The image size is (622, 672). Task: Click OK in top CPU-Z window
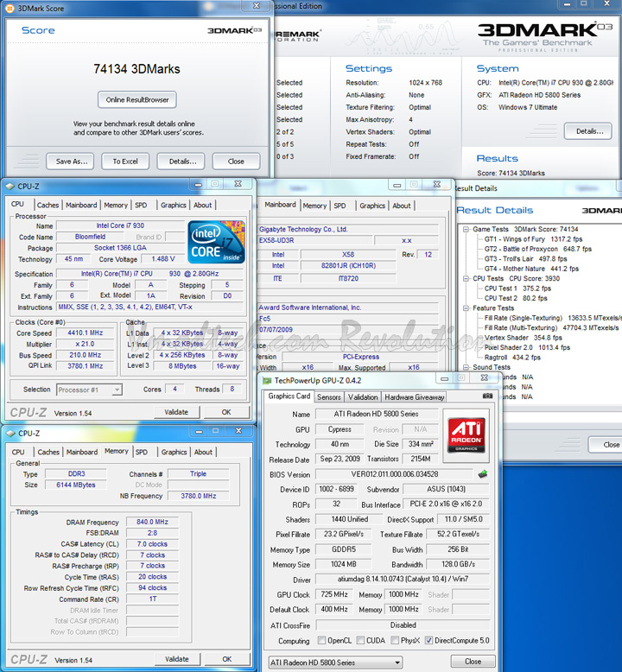pos(226,412)
